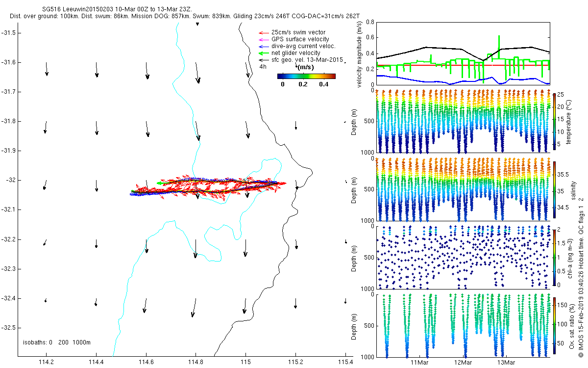The width and height of the screenshot is (588, 368).
Task: Select the '25cm/s swim vector' legend label
Action: [x=298, y=32]
